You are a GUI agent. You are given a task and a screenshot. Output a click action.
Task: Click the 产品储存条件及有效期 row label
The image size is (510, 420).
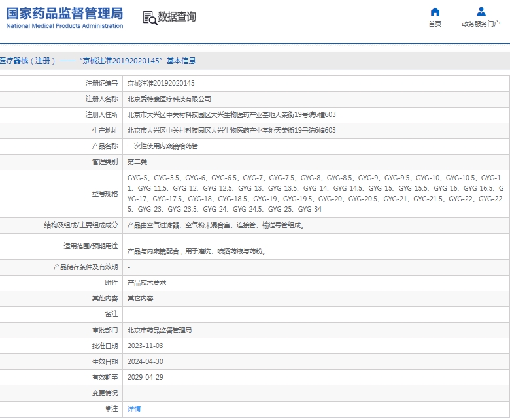coord(86,267)
